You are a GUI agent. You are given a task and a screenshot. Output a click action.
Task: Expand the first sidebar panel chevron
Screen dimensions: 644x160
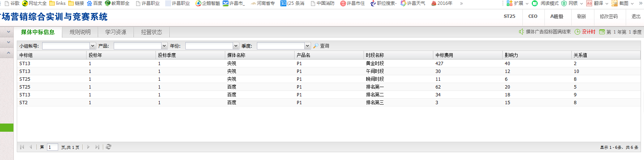tap(8, 32)
